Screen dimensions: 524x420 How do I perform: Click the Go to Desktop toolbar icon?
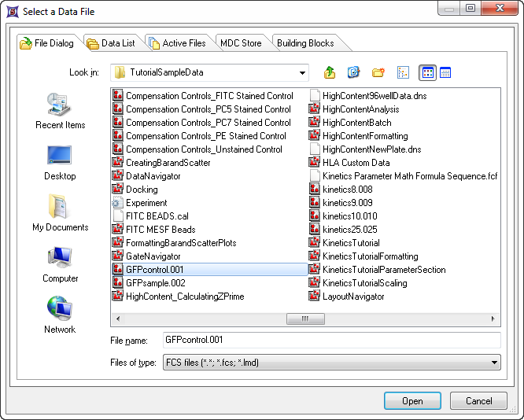tap(354, 73)
